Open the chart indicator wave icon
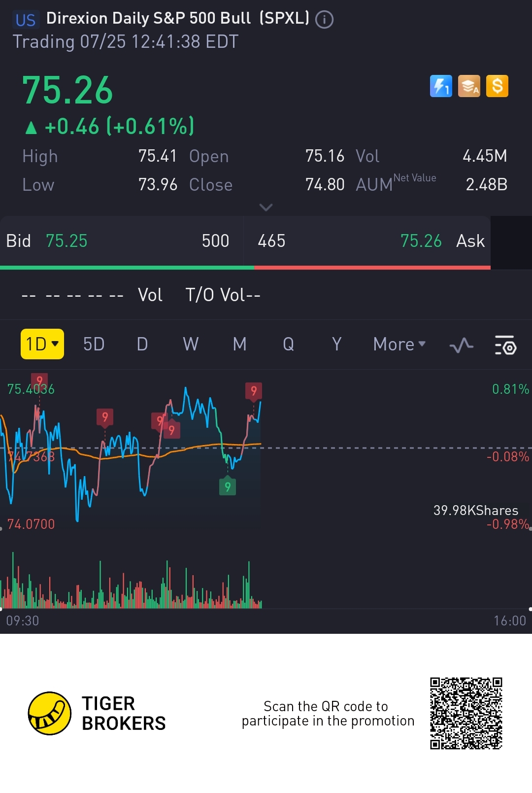 coord(462,345)
